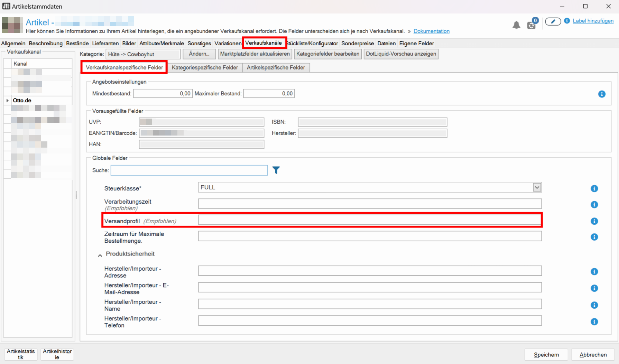Click the article thumbnail image
This screenshot has width=619, height=364.
(x=12, y=25)
